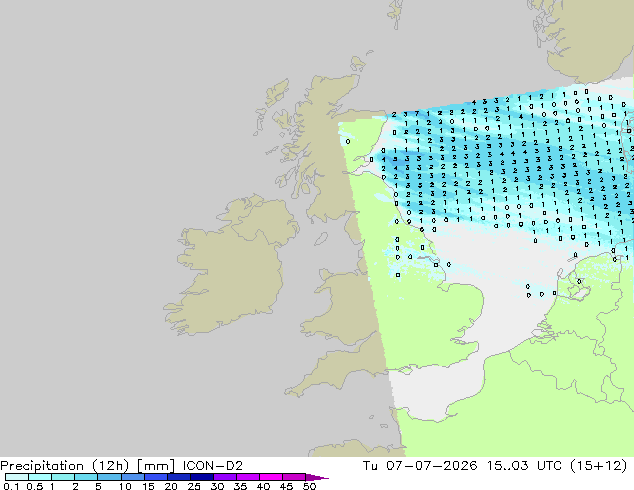Screen dimensions: 634x490
Task: Click the 10–15 mm legend swatch
Action: click(x=132, y=477)
